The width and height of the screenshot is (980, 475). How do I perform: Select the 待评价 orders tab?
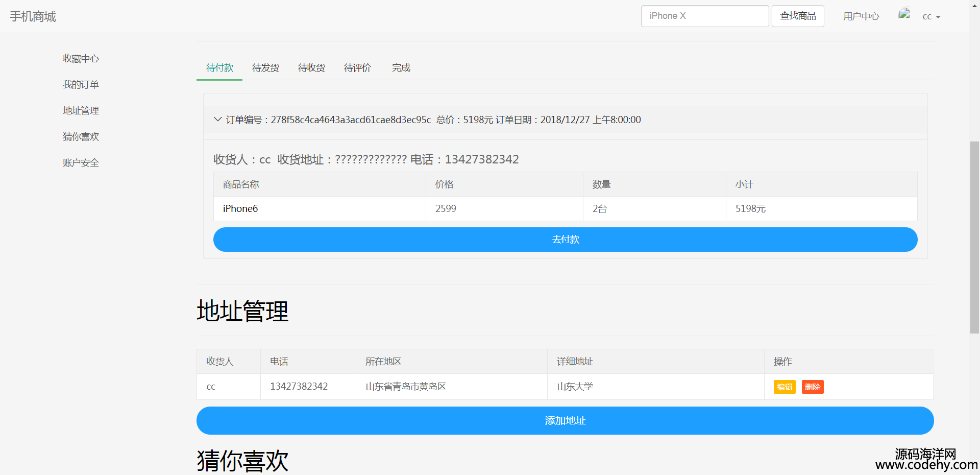(357, 68)
